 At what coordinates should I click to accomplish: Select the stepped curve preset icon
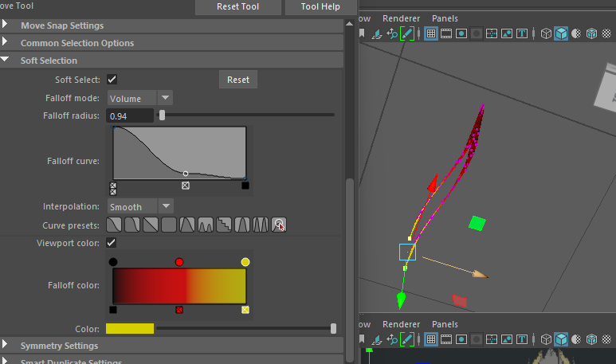(224, 225)
